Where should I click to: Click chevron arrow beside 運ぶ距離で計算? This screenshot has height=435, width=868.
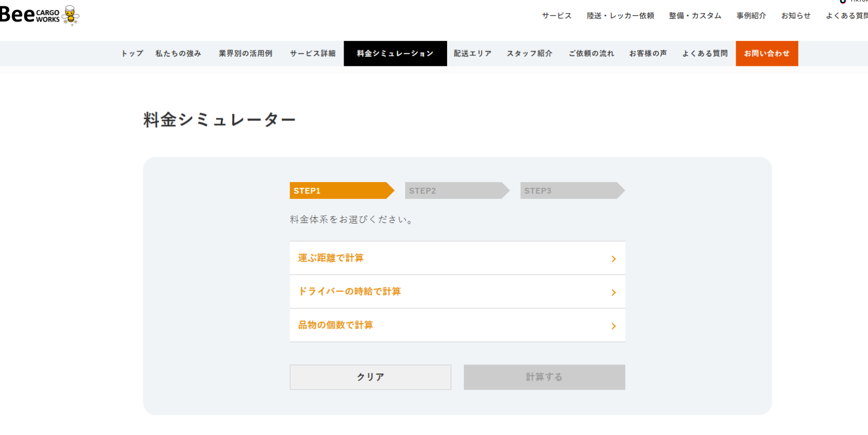click(x=613, y=259)
